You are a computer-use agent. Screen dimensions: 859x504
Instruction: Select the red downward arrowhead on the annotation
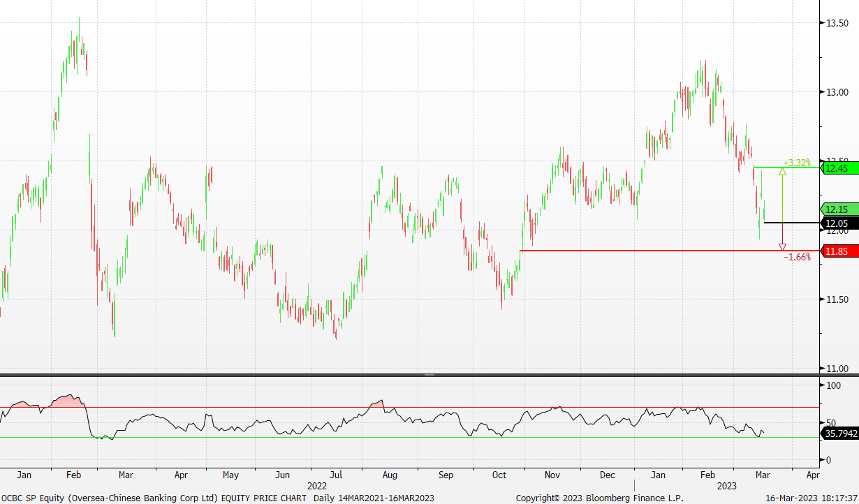click(x=783, y=246)
